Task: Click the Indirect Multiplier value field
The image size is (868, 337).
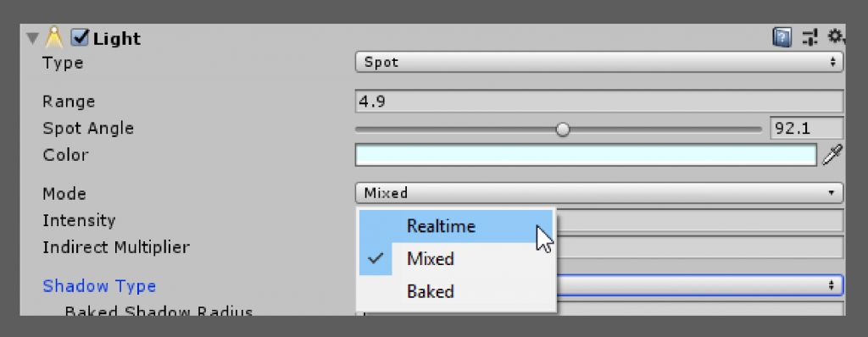Action: (x=699, y=247)
